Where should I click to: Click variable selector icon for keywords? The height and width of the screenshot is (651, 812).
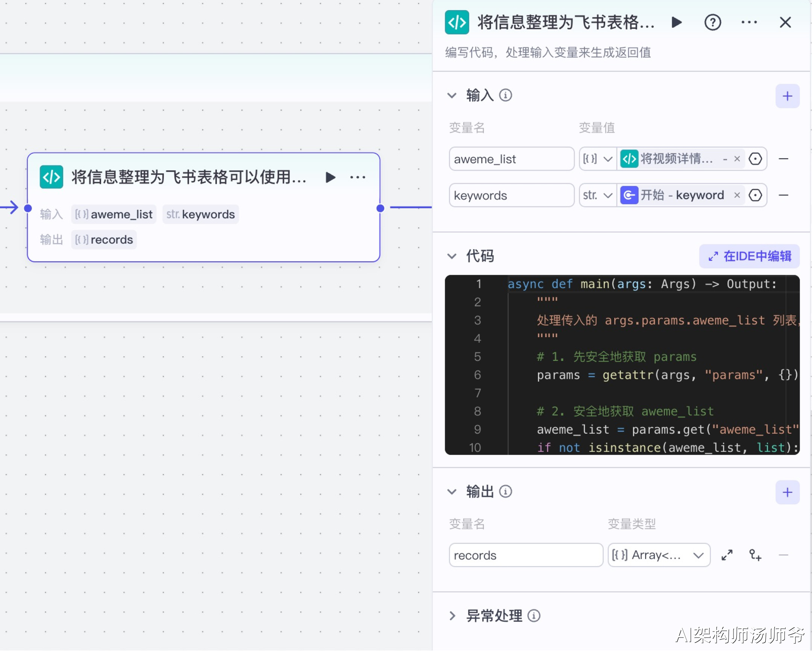point(755,195)
